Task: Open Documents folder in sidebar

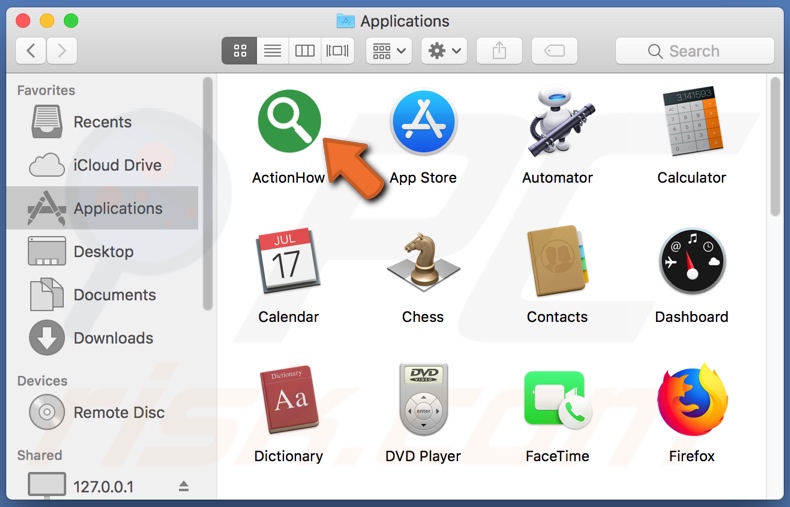Action: point(102,295)
